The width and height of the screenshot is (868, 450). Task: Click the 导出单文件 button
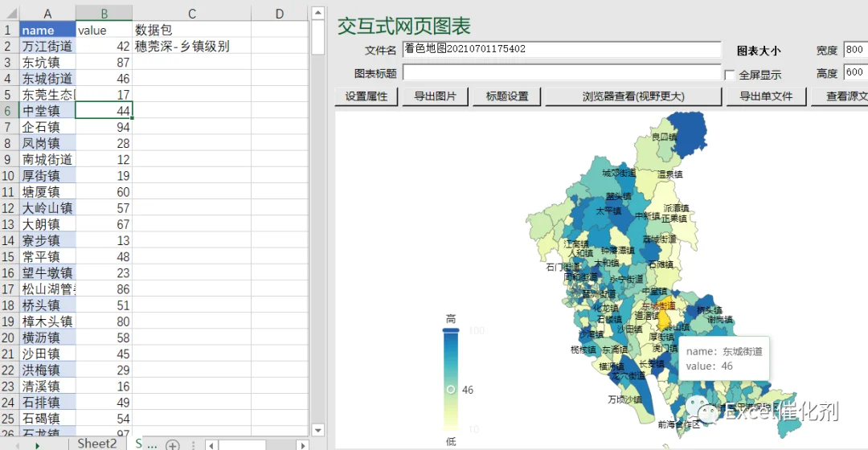click(x=766, y=96)
